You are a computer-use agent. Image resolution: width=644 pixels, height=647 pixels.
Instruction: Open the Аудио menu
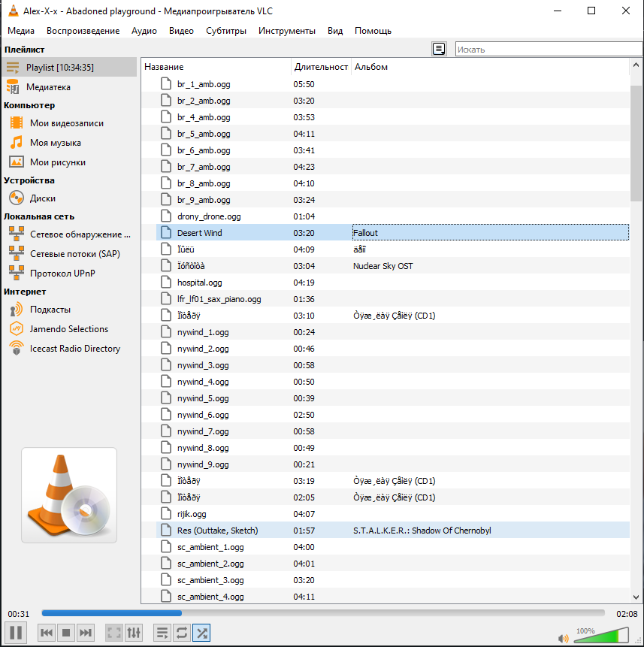click(144, 31)
